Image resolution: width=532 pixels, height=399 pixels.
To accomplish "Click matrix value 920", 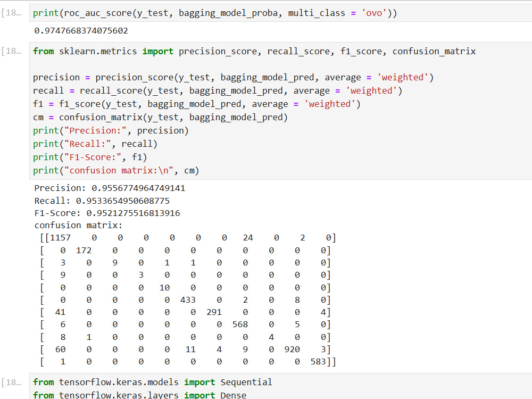I will tap(292, 350).
